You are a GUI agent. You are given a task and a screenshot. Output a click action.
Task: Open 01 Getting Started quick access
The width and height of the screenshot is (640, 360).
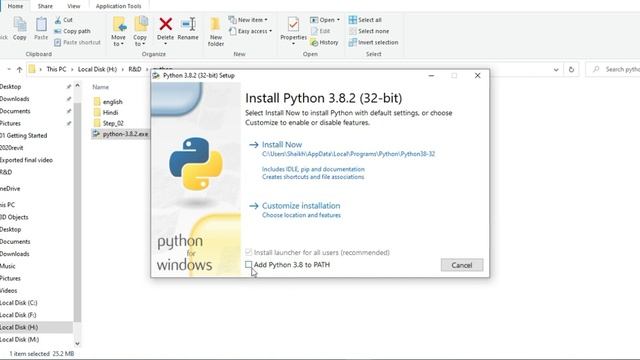(24, 136)
